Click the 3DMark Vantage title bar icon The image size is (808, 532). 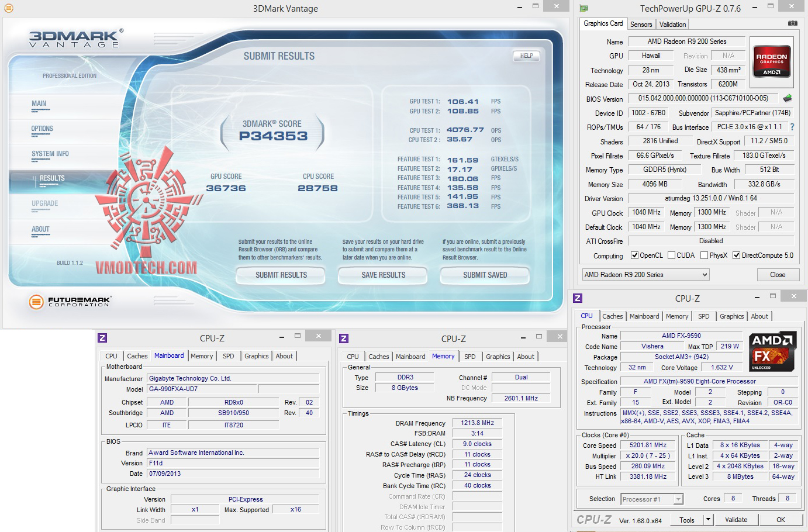(8, 8)
